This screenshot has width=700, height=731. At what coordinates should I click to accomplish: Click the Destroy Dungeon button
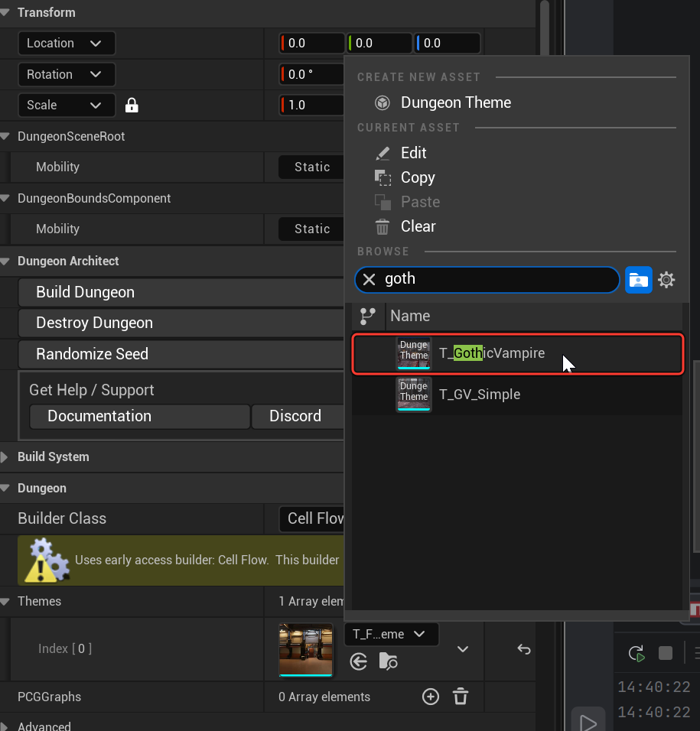181,323
